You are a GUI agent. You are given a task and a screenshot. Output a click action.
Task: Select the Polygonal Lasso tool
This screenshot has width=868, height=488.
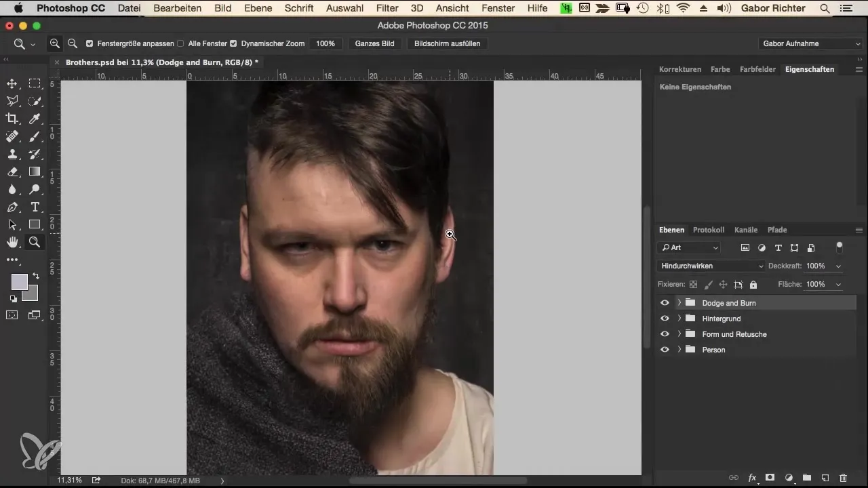point(12,101)
